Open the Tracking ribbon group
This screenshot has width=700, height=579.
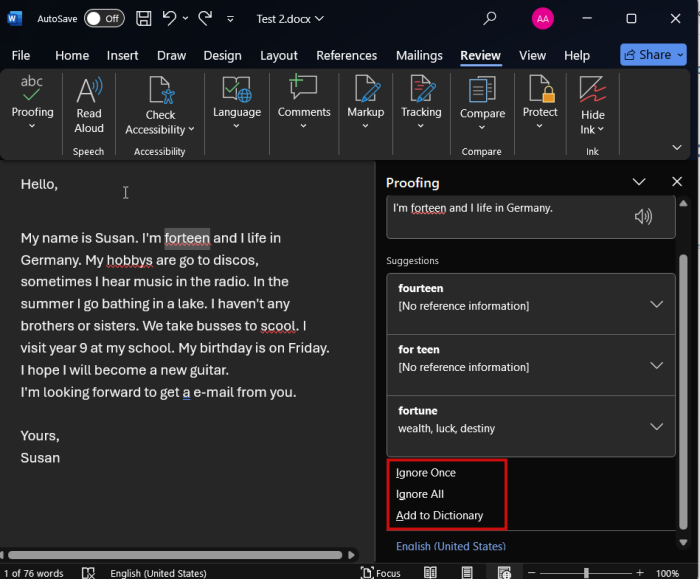421,103
